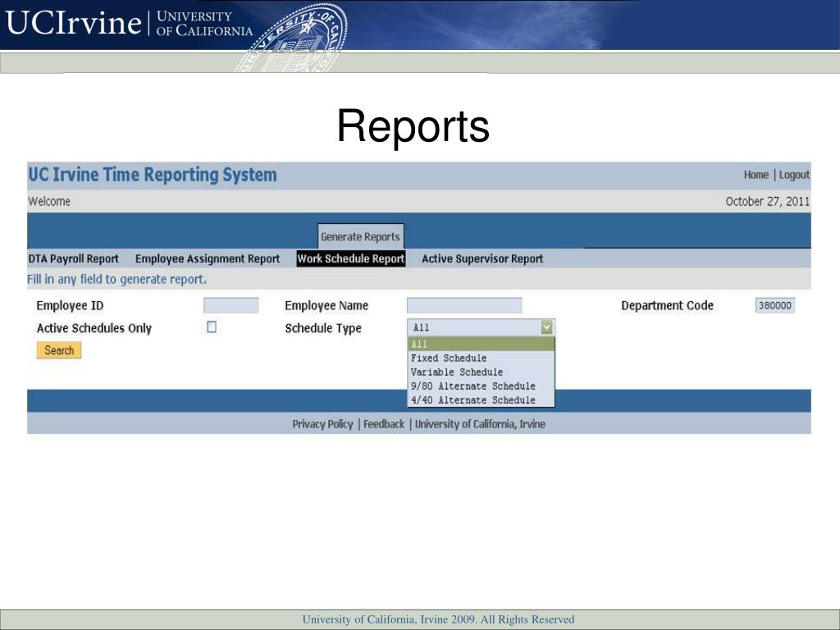
Task: Click 'Fill in any field to generate report.' text
Action: click(116, 279)
